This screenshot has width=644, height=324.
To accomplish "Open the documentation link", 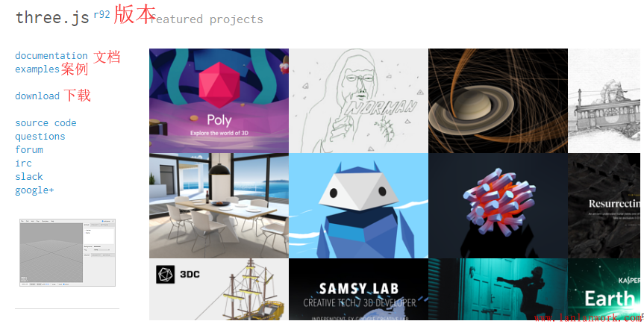I will pos(51,56).
